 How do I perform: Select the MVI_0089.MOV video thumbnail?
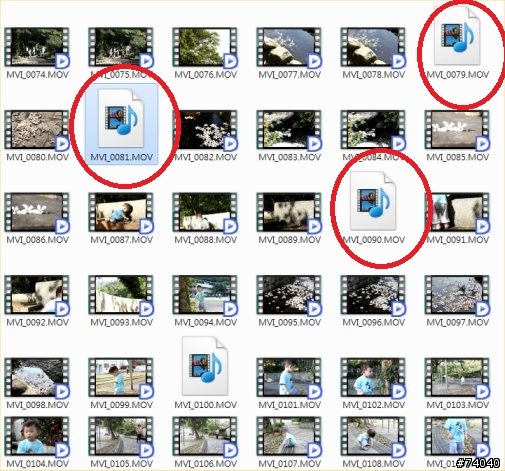(289, 213)
